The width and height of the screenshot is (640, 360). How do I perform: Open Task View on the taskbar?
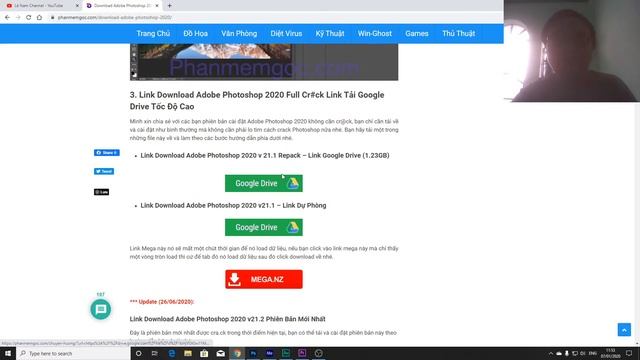pyautogui.click(x=155, y=353)
